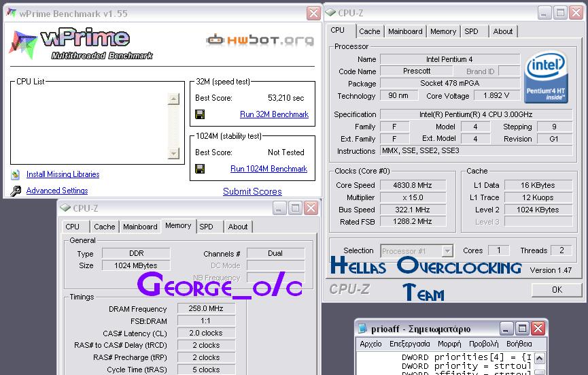
Task: Click the CPU List scroll down arrow
Action: (173, 153)
